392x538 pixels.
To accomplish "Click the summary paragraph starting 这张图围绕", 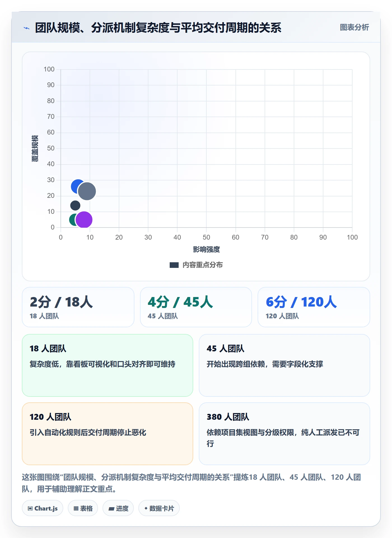I will [x=192, y=483].
